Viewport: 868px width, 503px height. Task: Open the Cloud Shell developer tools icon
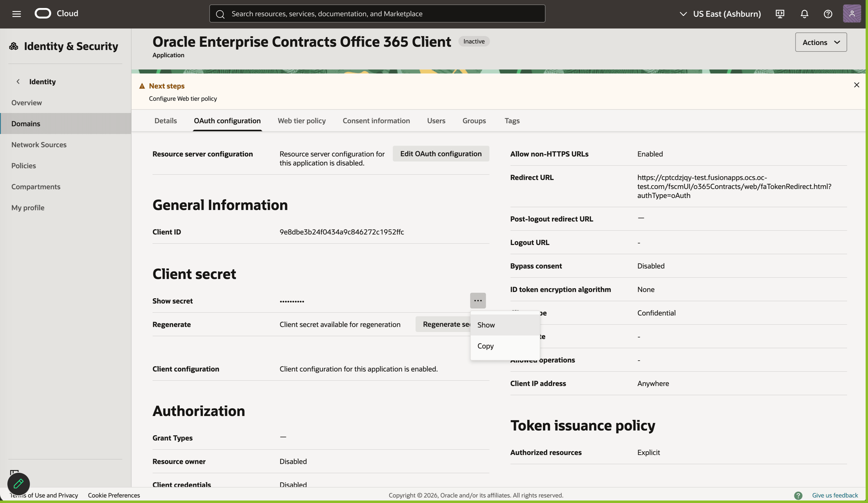tap(780, 14)
